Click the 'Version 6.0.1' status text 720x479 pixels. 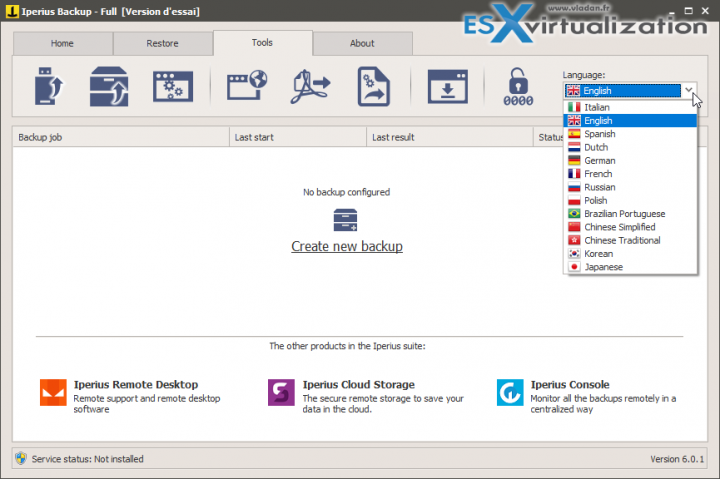677,459
